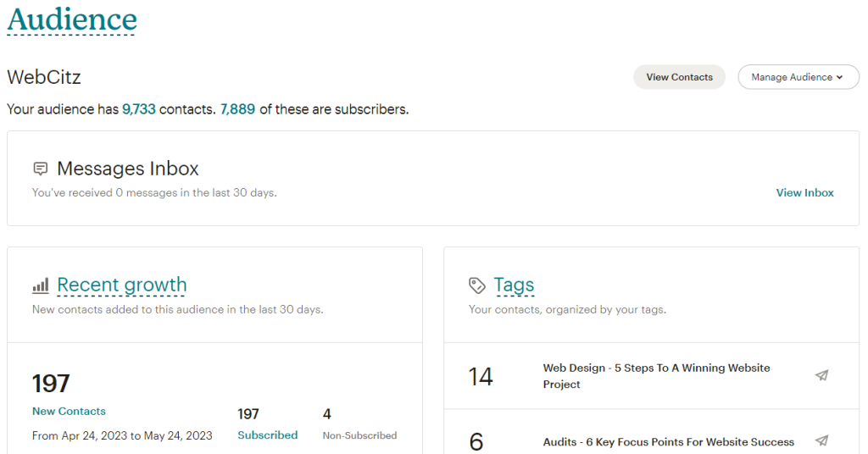868x454 pixels.
Task: Click the View Contacts button
Action: [x=679, y=77]
